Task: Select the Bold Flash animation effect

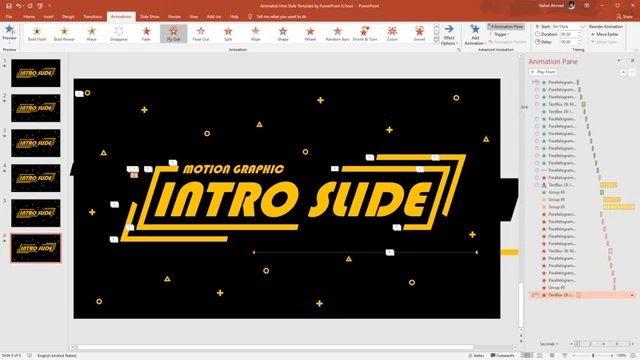Action: point(37,33)
